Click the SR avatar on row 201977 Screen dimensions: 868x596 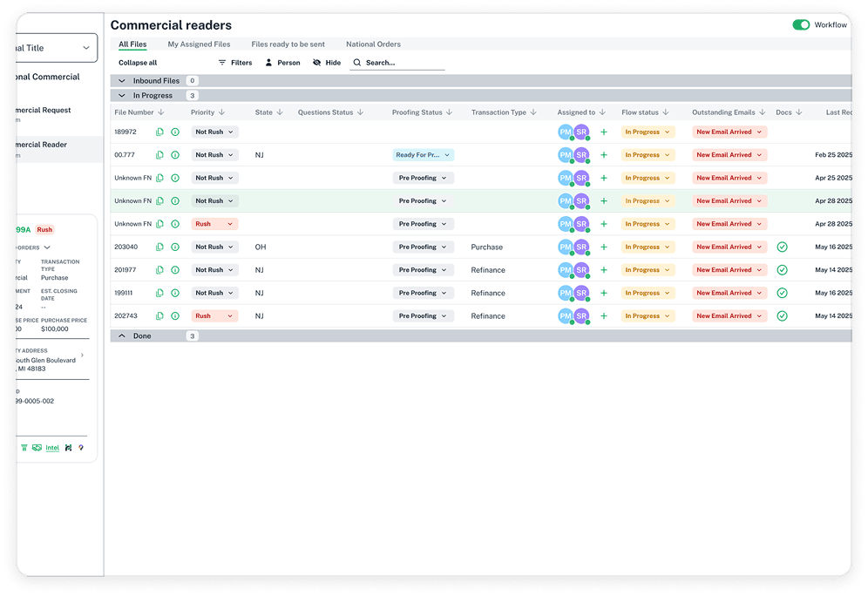[581, 270]
